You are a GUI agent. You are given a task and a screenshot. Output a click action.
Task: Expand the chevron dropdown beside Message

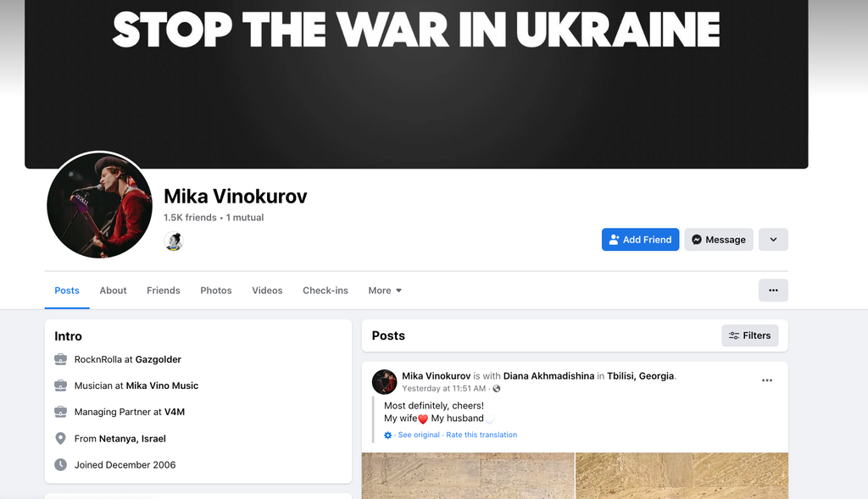pos(773,240)
